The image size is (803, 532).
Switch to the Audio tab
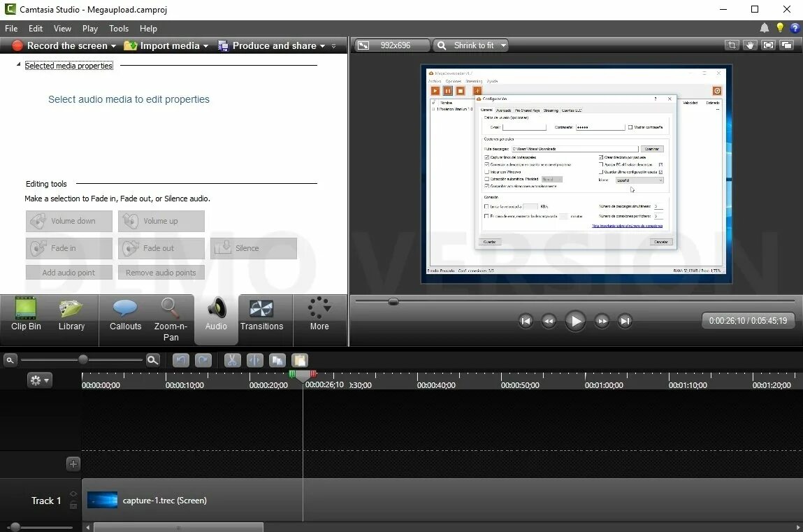tap(215, 315)
